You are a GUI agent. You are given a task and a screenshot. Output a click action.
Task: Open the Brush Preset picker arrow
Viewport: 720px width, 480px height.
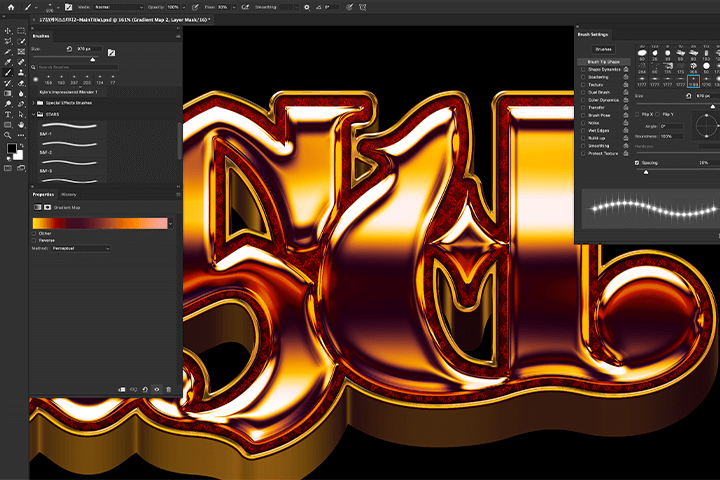pos(58,7)
